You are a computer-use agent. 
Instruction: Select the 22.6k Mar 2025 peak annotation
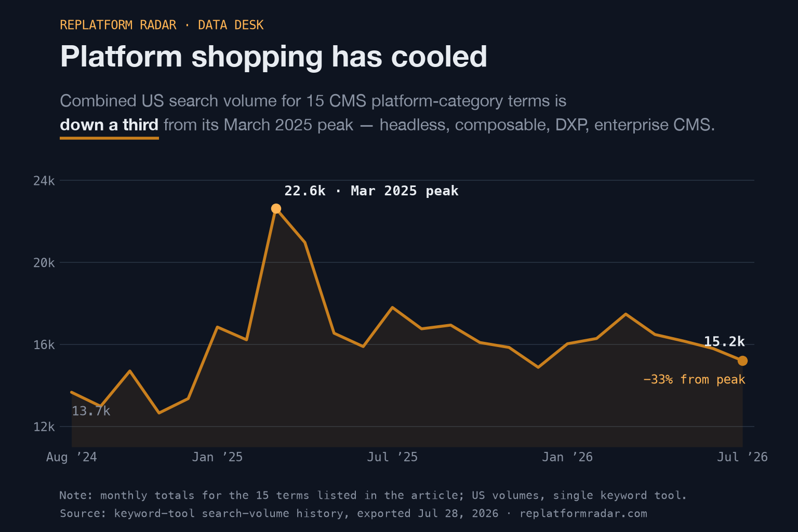(x=371, y=191)
